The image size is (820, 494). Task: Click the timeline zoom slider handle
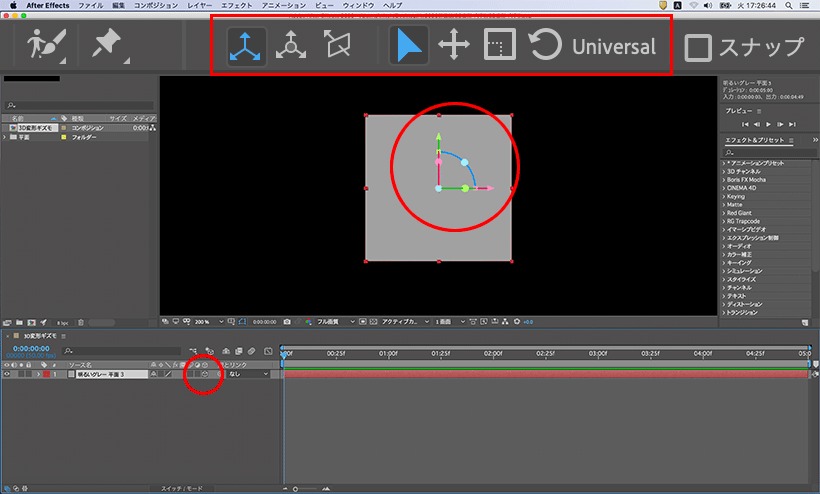tap(295, 489)
